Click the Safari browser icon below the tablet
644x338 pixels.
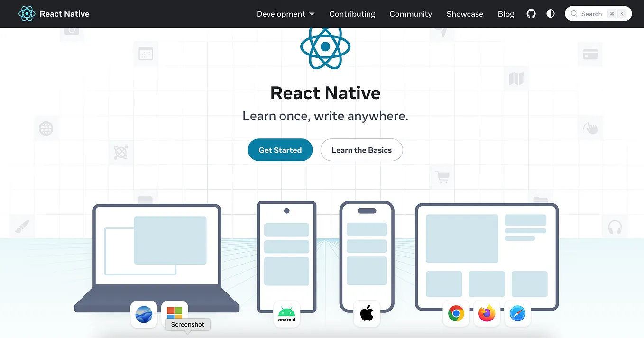[x=517, y=313]
